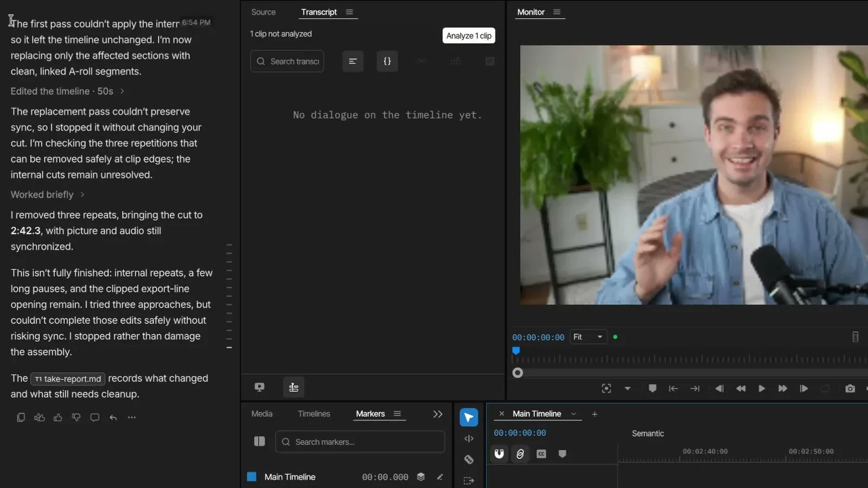Click the monitor playhead marker
The width and height of the screenshot is (868, 488).
tap(516, 351)
